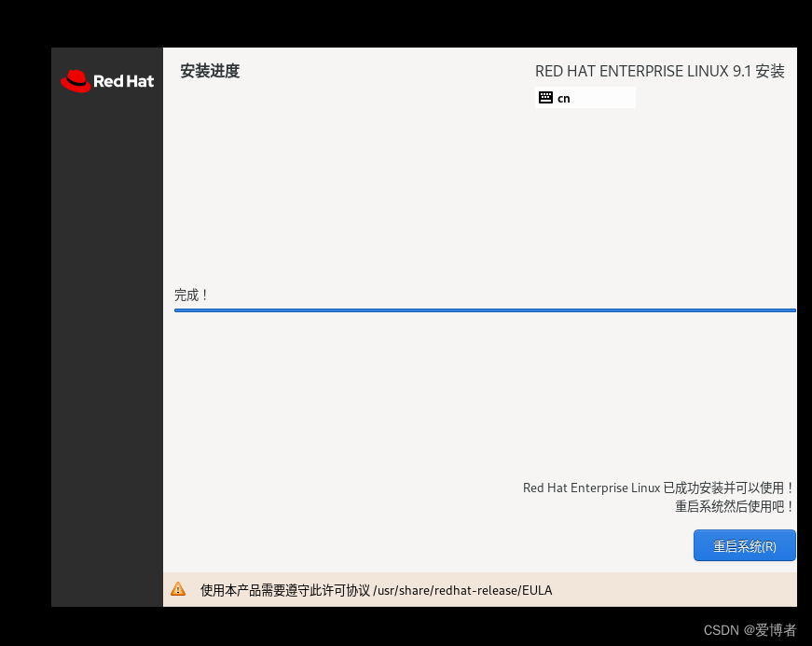Click the red hat emblem above the Red Hat text
The image size is (812, 646).
pyautogui.click(x=77, y=79)
